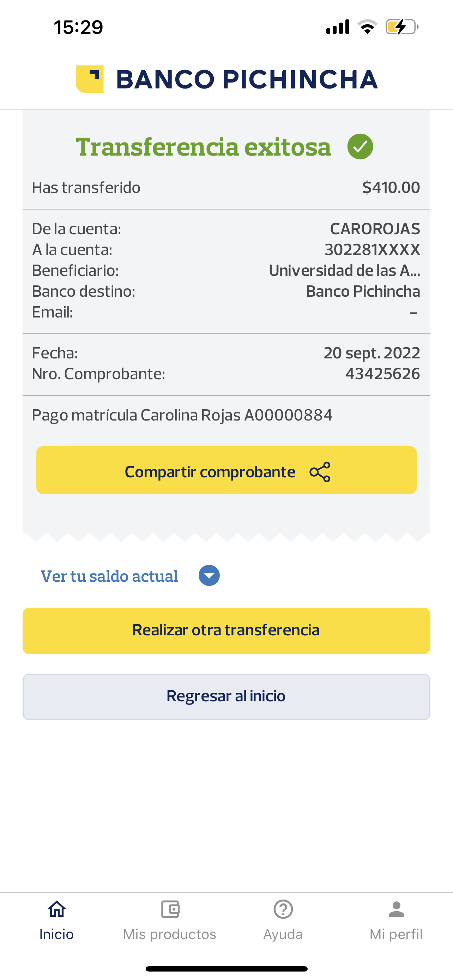Open the Ayuda tab label
453x980 pixels.
click(283, 934)
